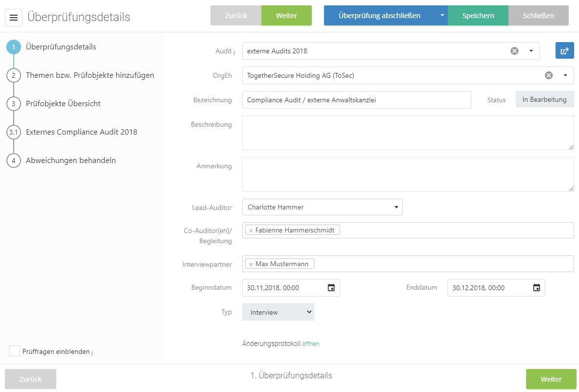Go to step Abweichungen behandeln
Screen dimensions: 579x392
(x=70, y=161)
